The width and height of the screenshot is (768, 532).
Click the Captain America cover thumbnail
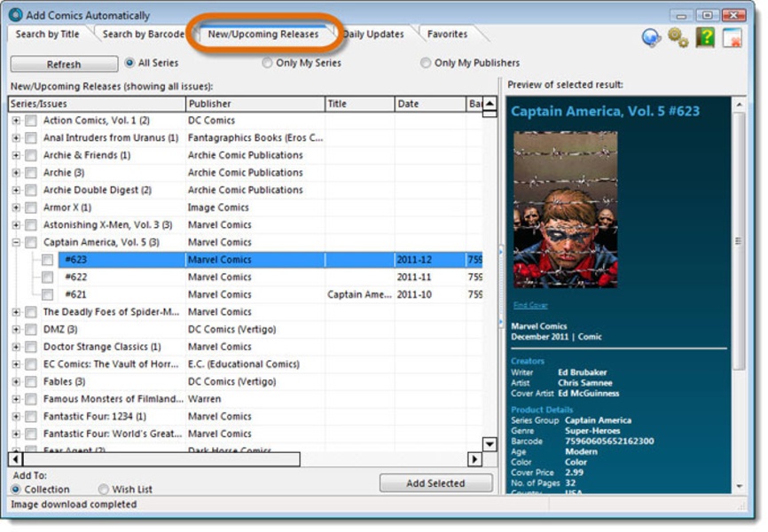tap(565, 209)
